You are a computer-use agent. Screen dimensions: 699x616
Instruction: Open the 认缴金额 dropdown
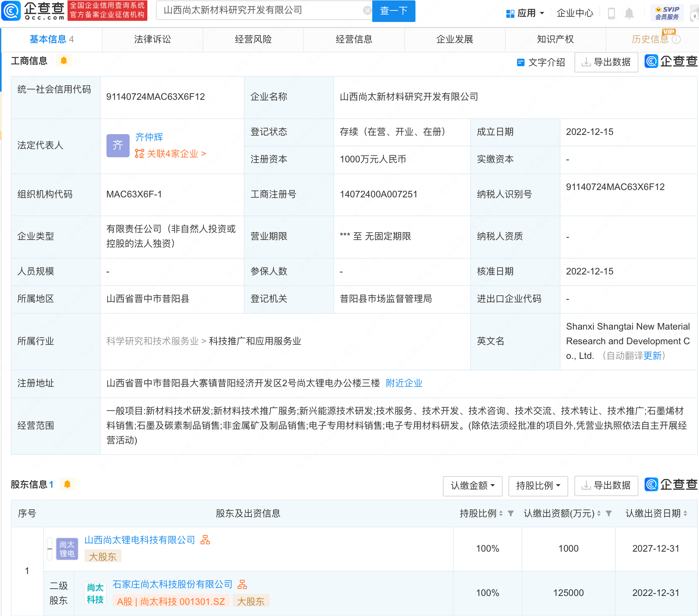[472, 486]
